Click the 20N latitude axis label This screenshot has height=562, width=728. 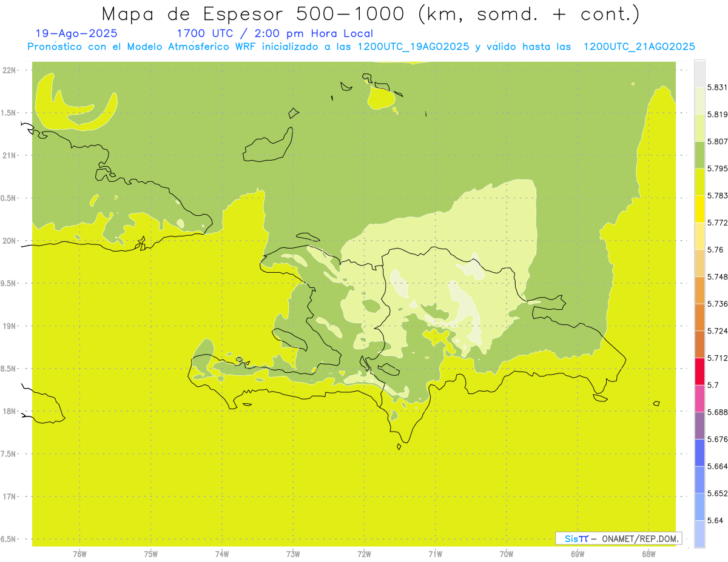pyautogui.click(x=9, y=241)
